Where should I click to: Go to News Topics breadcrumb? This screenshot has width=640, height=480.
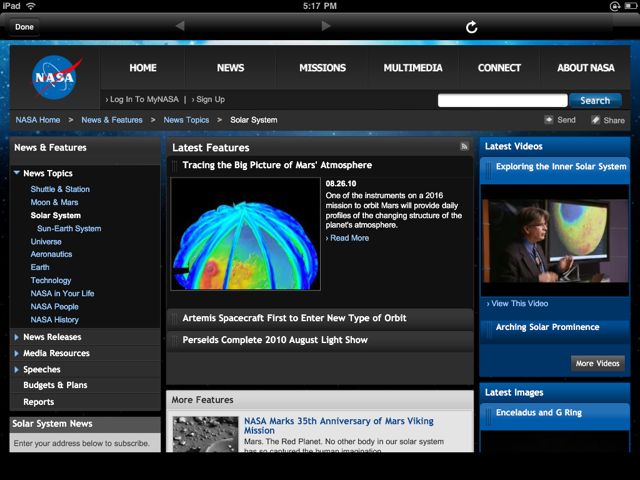[186, 120]
